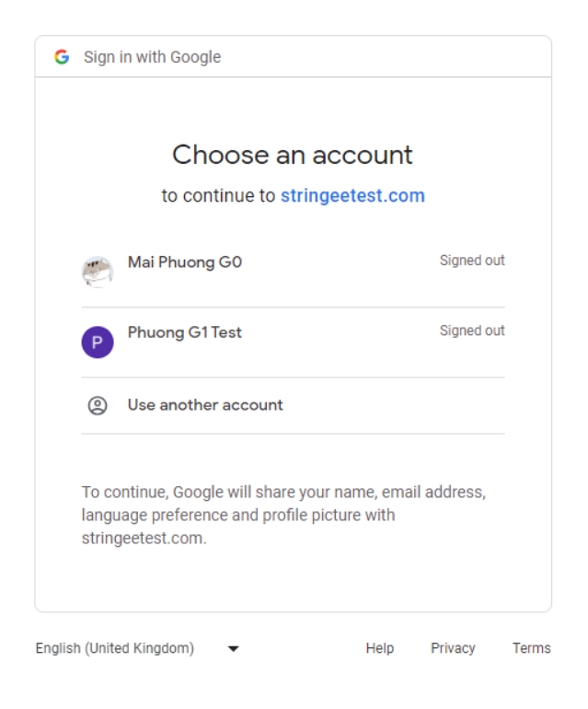This screenshot has width=588, height=709.
Task: Open the Terms link
Action: click(x=532, y=648)
